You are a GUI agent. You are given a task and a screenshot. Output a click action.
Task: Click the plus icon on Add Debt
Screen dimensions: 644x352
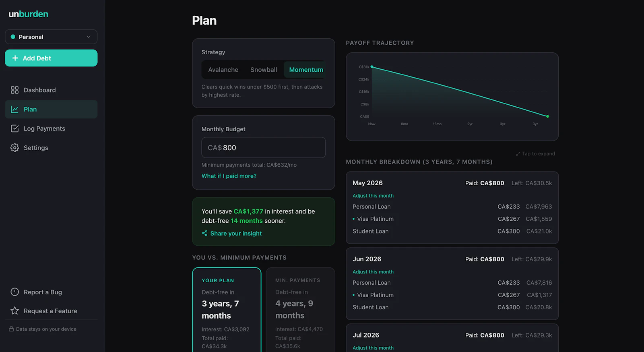15,58
